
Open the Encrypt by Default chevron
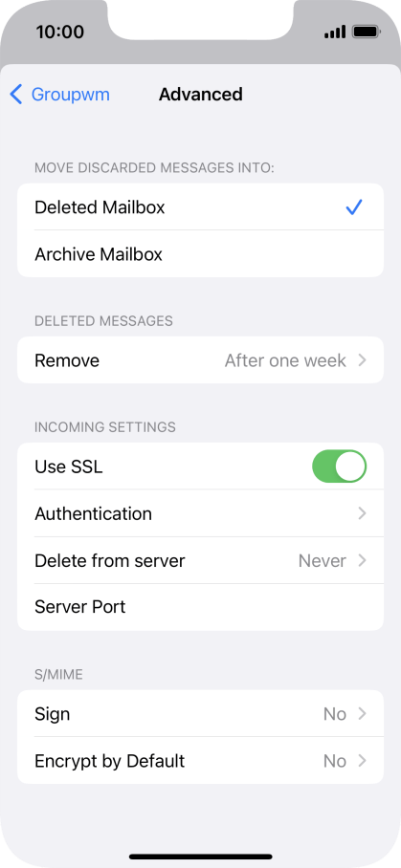(x=362, y=761)
